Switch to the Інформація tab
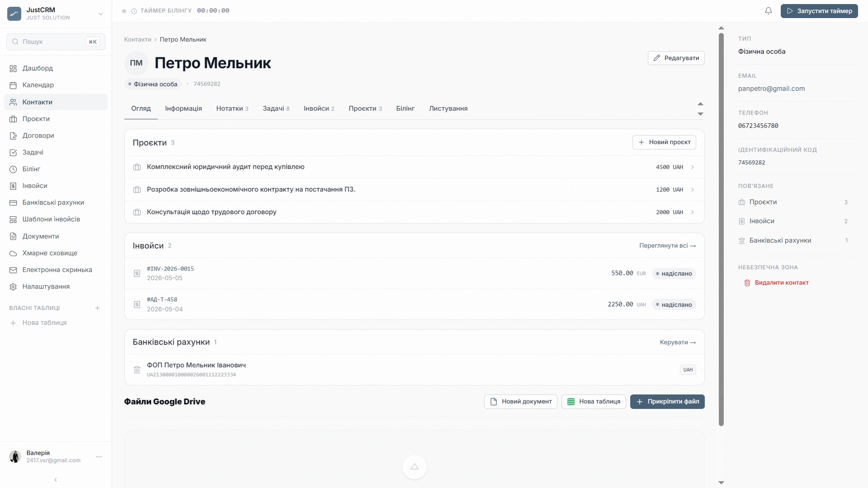Image resolution: width=868 pixels, height=488 pixels. 184,109
